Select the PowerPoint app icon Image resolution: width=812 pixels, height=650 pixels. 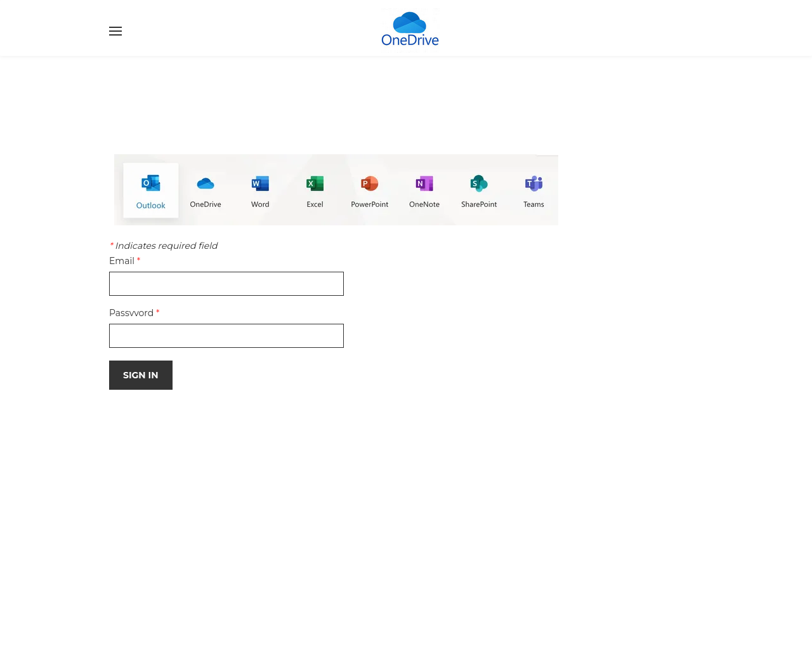point(370,183)
